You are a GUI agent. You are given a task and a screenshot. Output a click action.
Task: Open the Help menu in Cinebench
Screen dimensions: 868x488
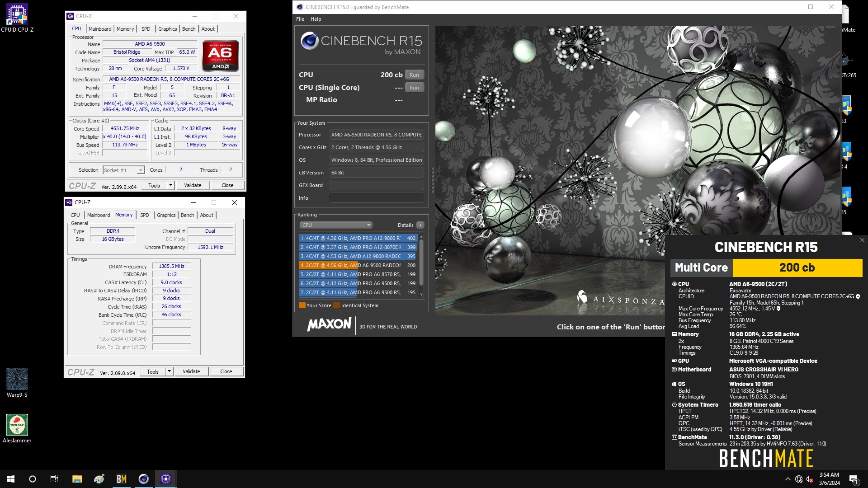316,19
